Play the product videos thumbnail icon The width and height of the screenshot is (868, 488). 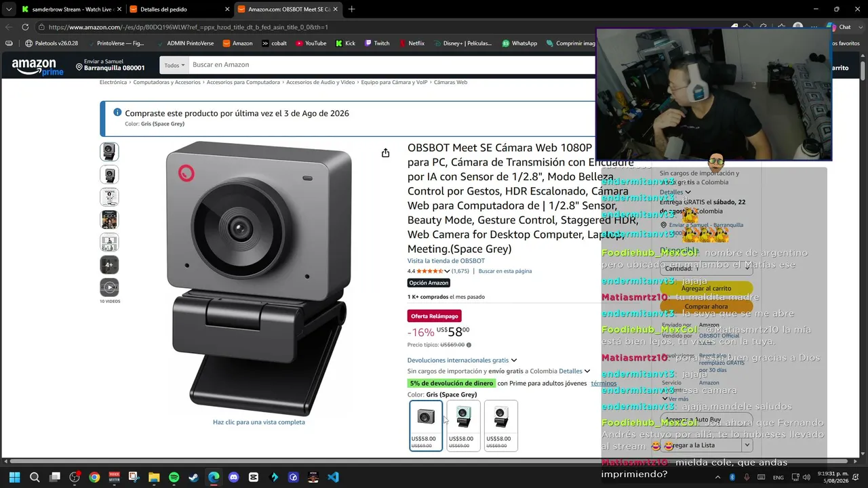tap(109, 287)
